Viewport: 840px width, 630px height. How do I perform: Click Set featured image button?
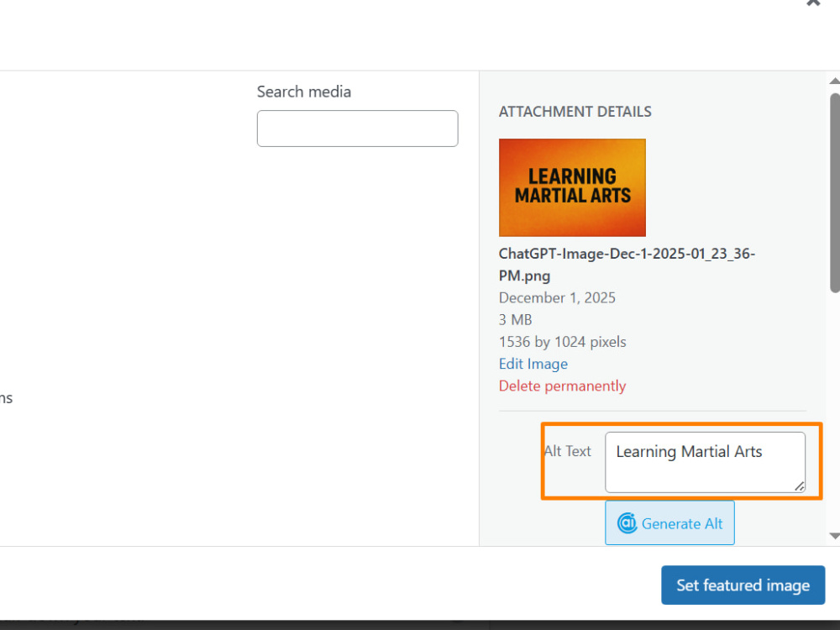tap(743, 585)
